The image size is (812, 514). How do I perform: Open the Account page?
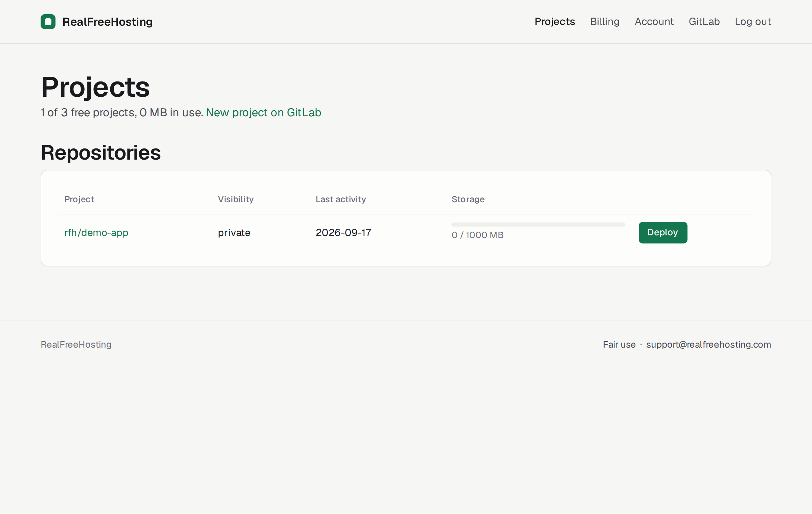coord(654,22)
